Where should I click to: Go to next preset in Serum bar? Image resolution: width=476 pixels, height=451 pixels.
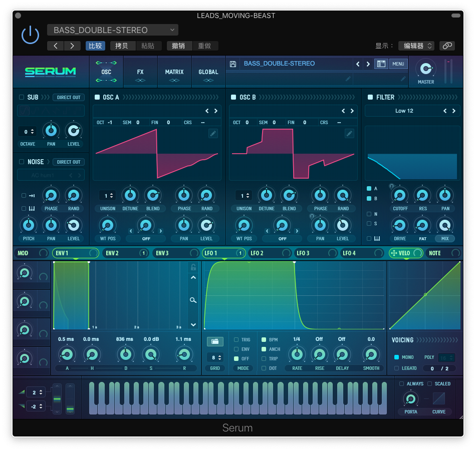368,64
